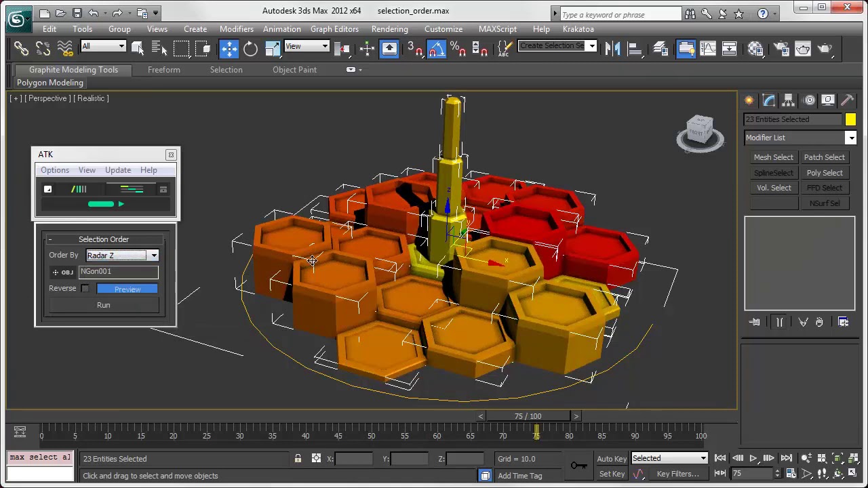Open the Mirror tool
Image resolution: width=868 pixels, height=488 pixels.
click(612, 48)
